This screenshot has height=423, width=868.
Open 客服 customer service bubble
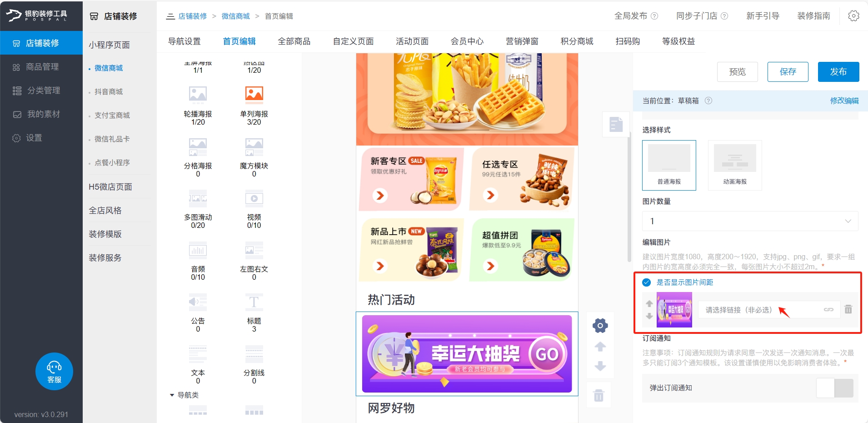(54, 372)
